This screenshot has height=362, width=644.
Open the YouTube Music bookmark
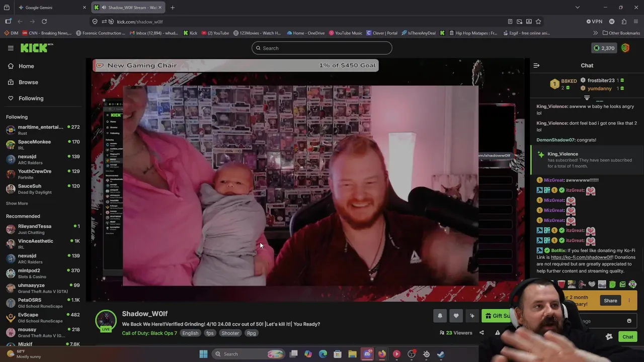click(346, 33)
